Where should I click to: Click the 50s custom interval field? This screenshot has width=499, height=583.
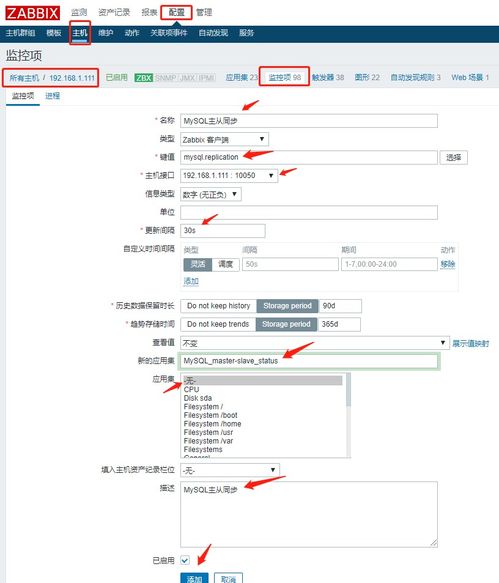pos(290,264)
